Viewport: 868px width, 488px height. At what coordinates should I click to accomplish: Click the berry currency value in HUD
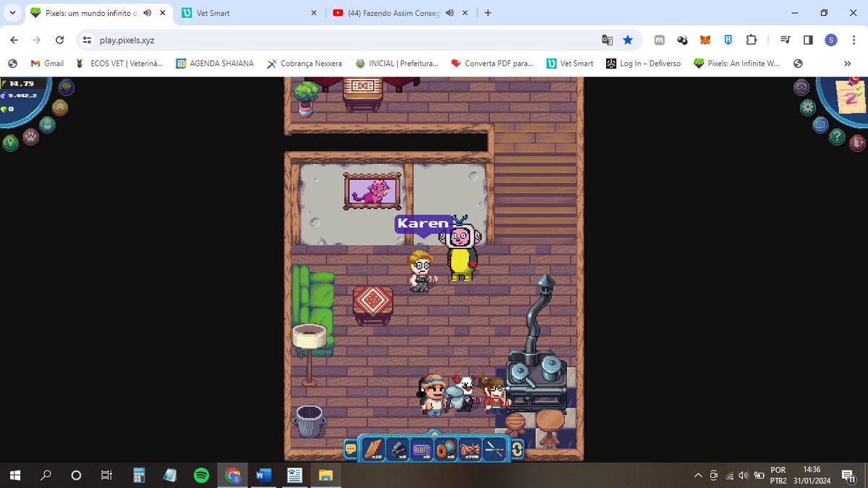(x=22, y=95)
